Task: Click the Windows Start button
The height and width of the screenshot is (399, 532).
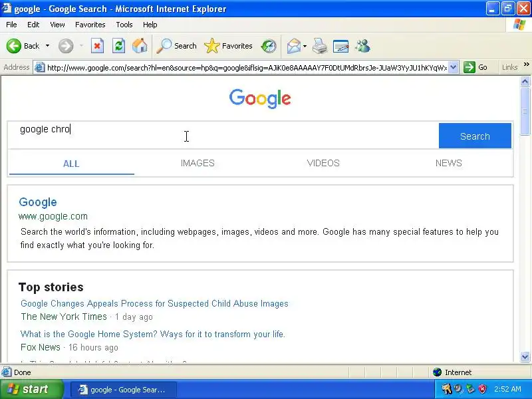Action: 31,389
